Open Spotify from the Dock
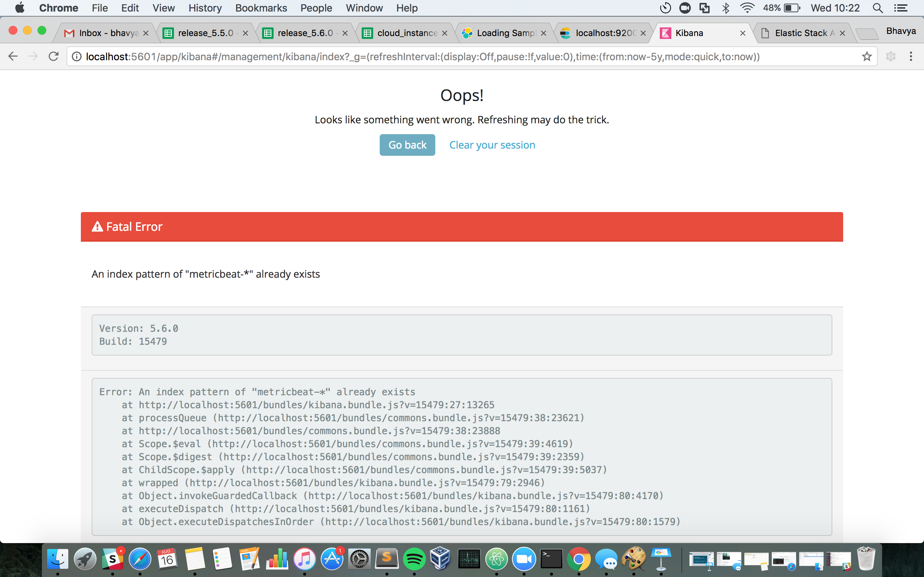This screenshot has height=577, width=924. click(x=415, y=559)
